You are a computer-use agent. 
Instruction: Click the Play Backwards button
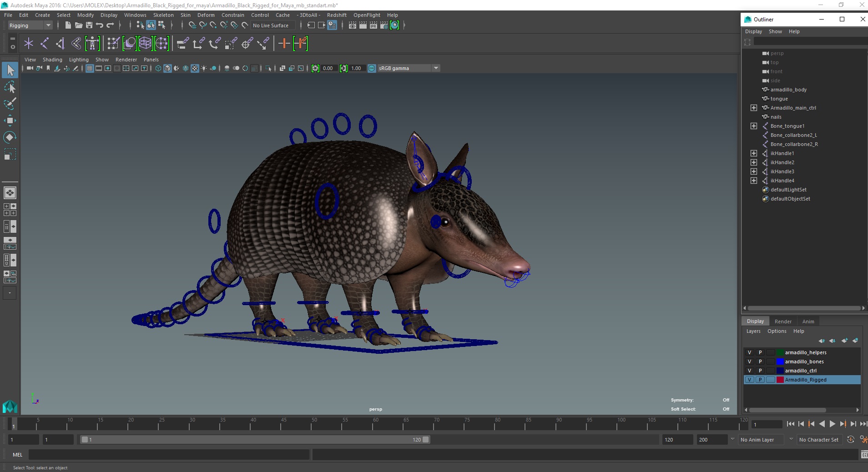pyautogui.click(x=822, y=424)
